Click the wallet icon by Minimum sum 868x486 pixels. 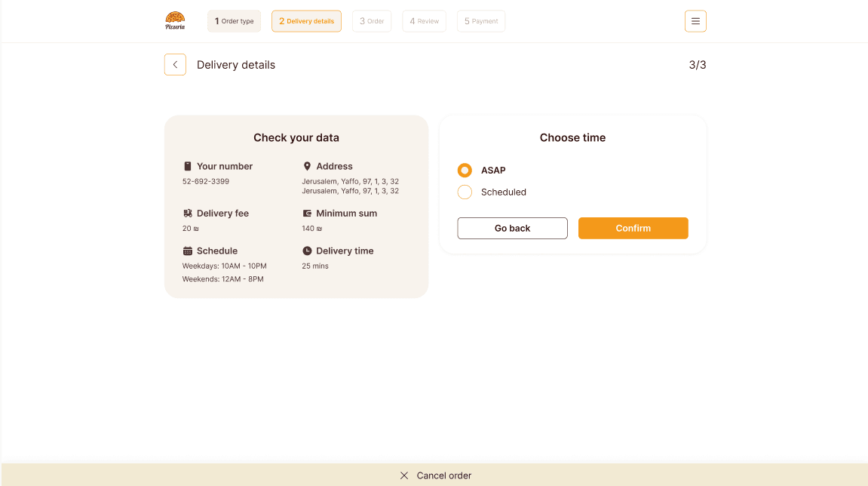(x=307, y=214)
